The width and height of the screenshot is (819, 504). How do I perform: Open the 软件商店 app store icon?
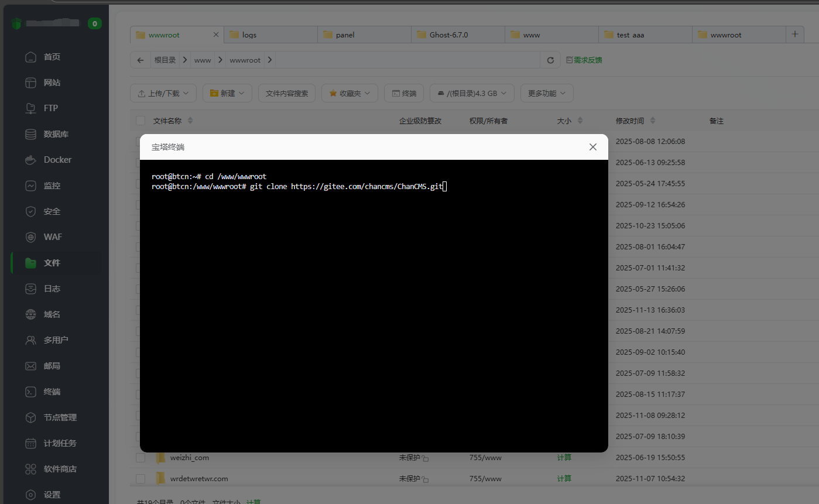pyautogui.click(x=31, y=469)
